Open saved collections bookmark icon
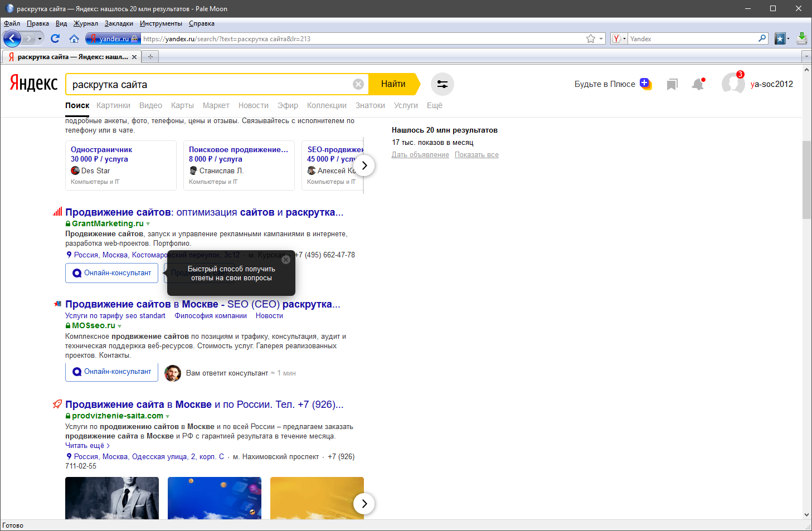The height and width of the screenshot is (531, 812). (x=672, y=84)
